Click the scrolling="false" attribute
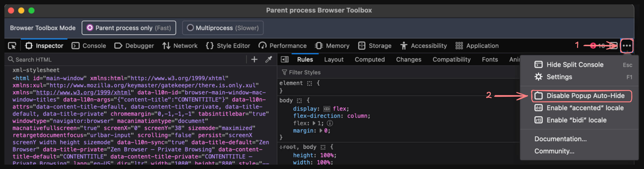Image resolution: width=644 pixels, height=169 pixels. (166, 135)
